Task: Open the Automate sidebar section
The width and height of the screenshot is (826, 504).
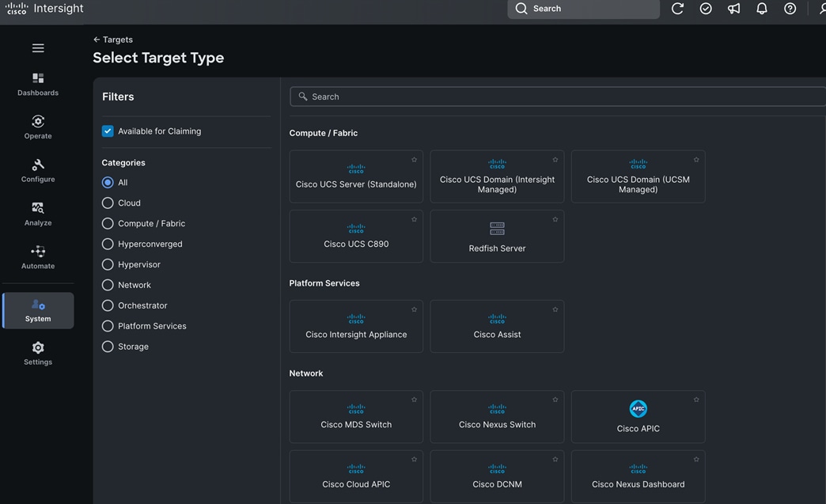Action: point(38,257)
